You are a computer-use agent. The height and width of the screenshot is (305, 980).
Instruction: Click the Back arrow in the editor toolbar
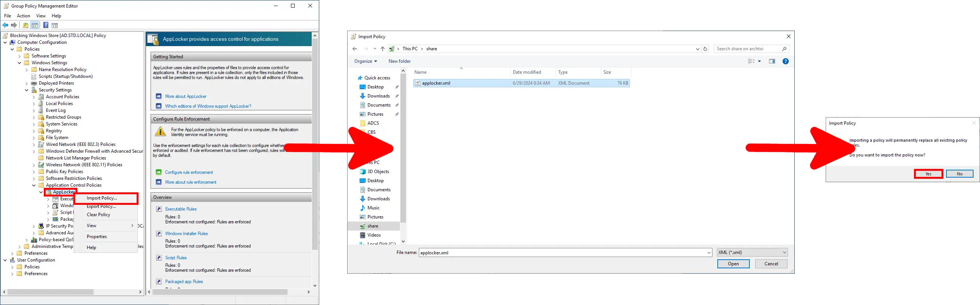point(5,26)
